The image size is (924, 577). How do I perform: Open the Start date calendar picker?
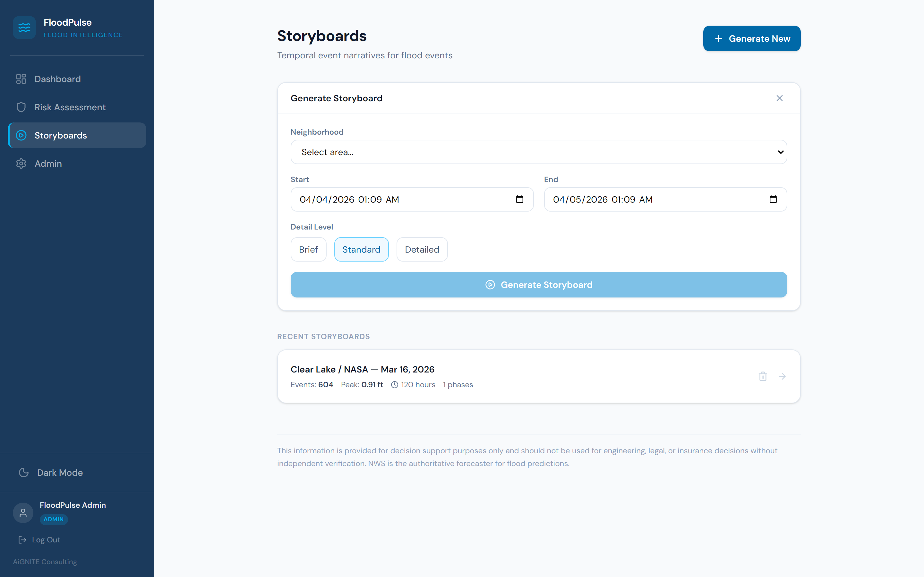click(520, 199)
